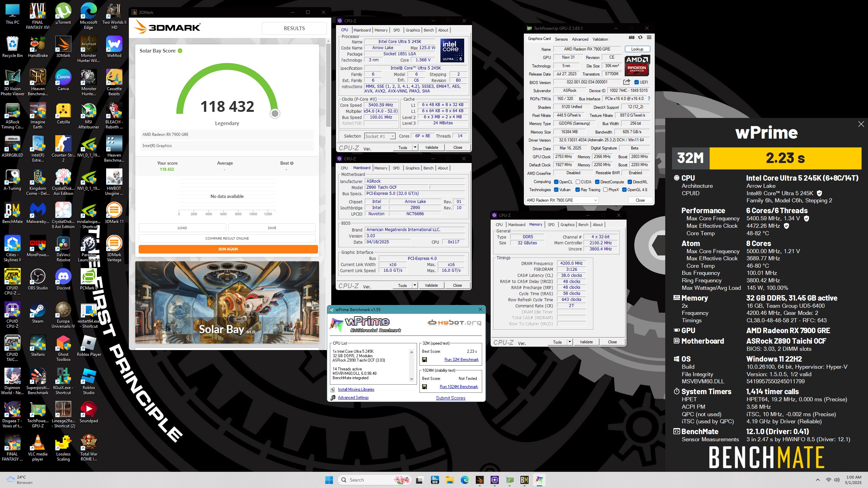Open the Malwarebytes desktop icon
This screenshot has height=488, width=868.
(x=38, y=213)
